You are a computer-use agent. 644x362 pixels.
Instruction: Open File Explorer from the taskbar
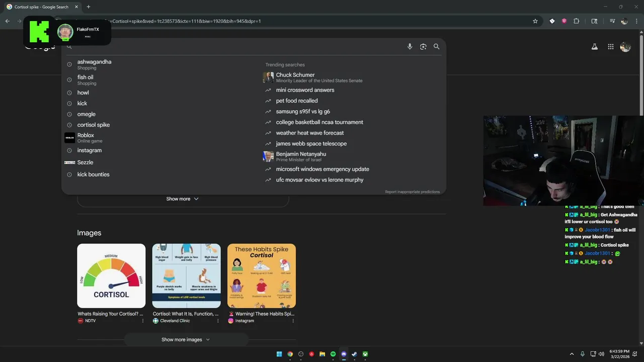point(322,354)
